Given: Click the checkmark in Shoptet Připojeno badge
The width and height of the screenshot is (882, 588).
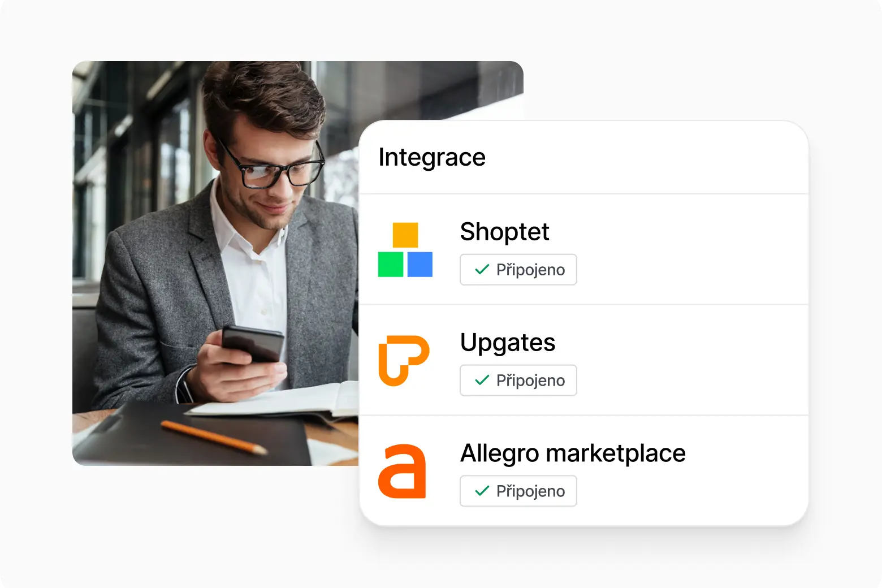Looking at the screenshot, I should coord(482,270).
